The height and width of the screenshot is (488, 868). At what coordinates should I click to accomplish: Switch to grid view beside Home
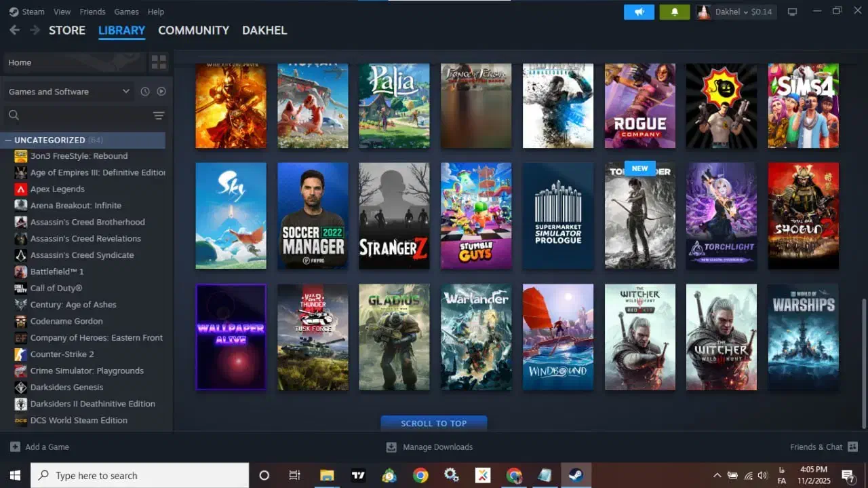(159, 62)
